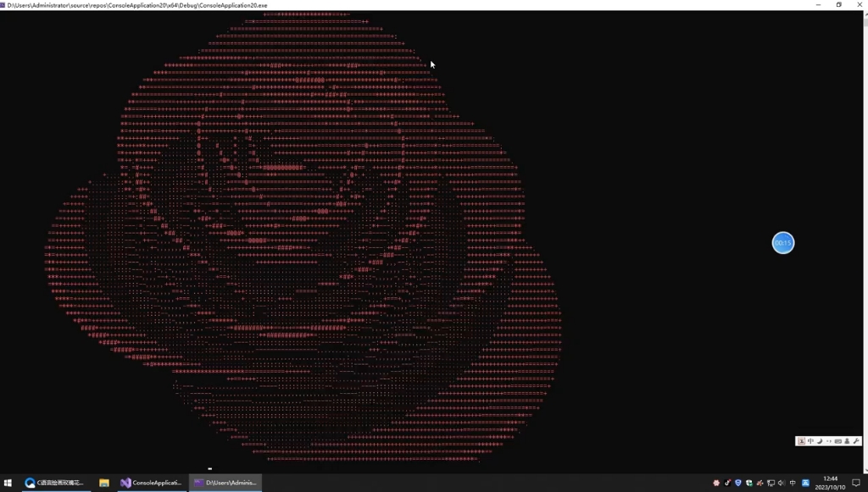Toggle punctuation mode on IME floating bar
The width and height of the screenshot is (868, 492).
(829, 441)
